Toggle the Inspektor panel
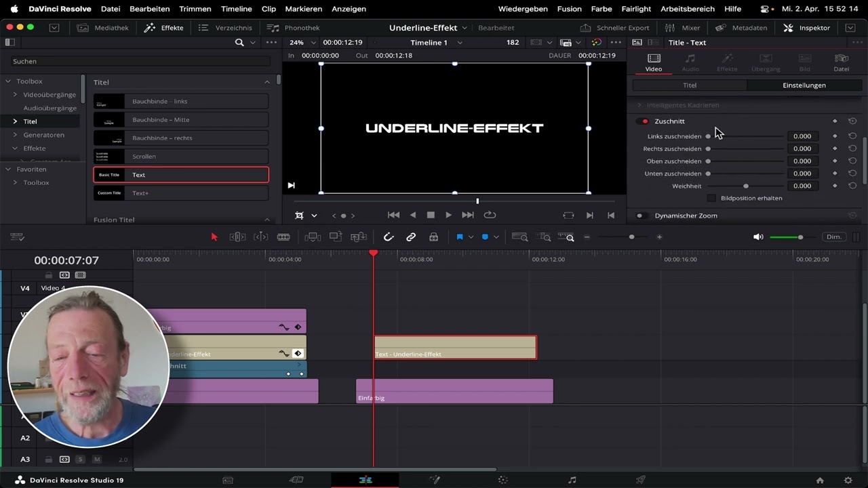Image resolution: width=868 pixels, height=488 pixels. [x=807, y=28]
